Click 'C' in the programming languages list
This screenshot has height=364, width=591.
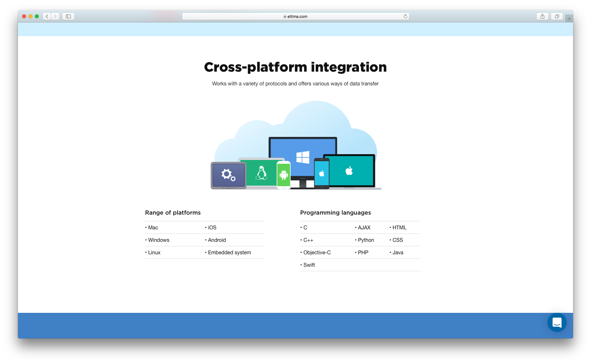[x=305, y=227]
